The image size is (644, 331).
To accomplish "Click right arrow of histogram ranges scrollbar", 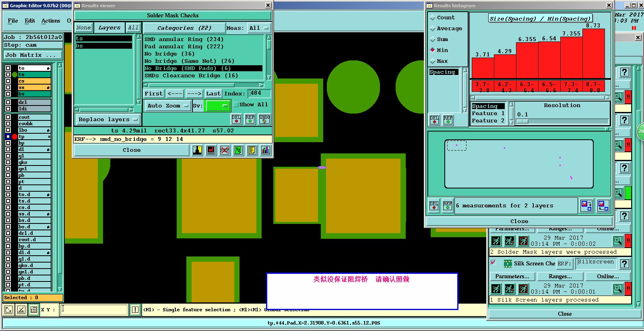I will [x=608, y=97].
